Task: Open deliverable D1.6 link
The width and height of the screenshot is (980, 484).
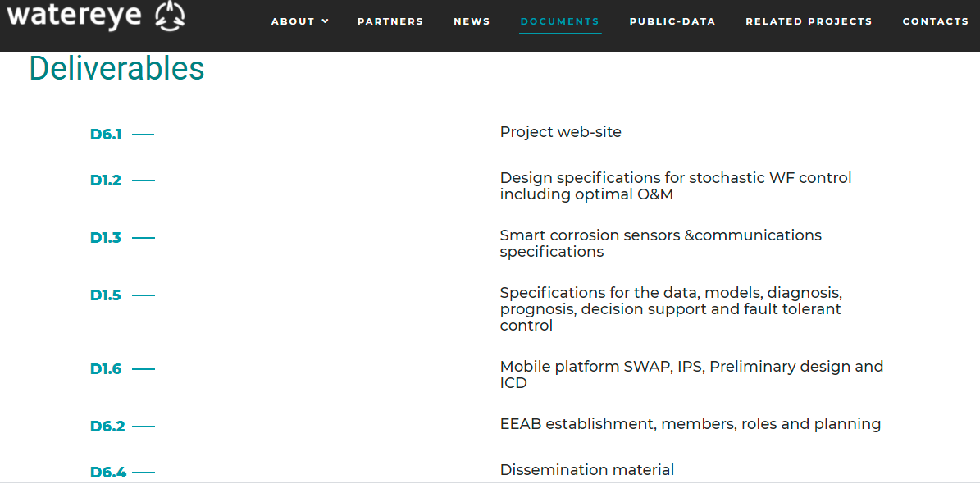Action: pos(106,370)
